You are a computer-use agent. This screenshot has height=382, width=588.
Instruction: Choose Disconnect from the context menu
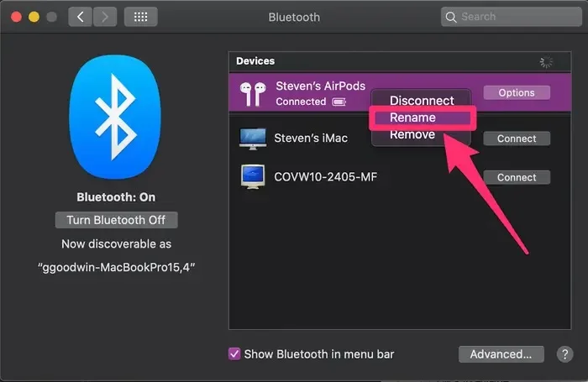pos(422,101)
